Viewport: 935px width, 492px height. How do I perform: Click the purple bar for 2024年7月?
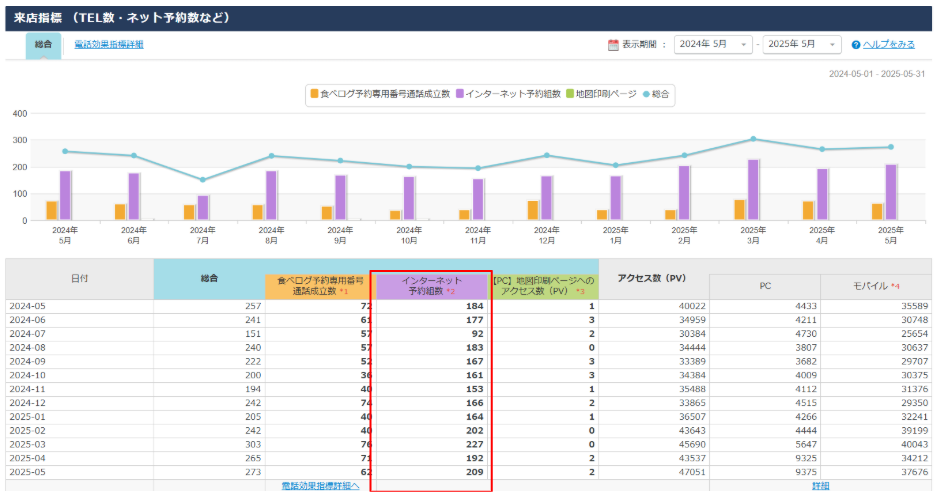[203, 208]
